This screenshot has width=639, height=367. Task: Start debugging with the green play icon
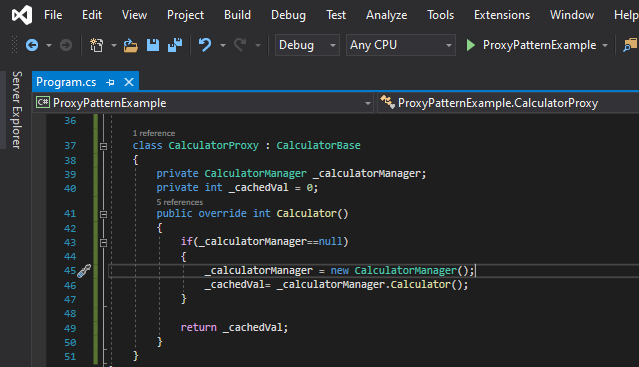471,45
